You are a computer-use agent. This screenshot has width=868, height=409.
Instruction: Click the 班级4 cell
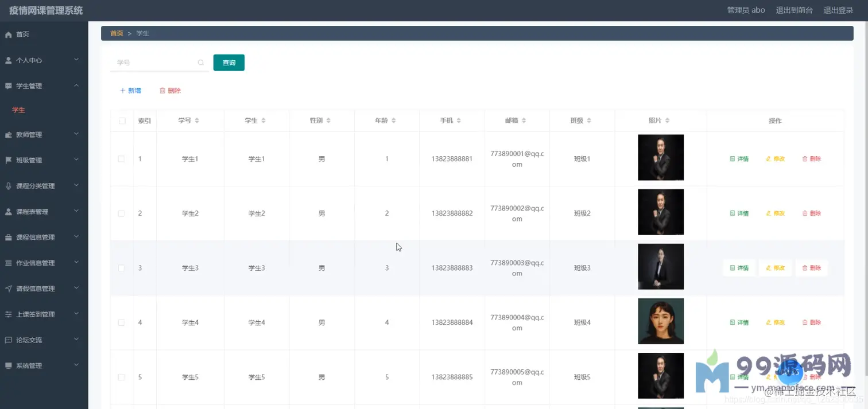[582, 322]
